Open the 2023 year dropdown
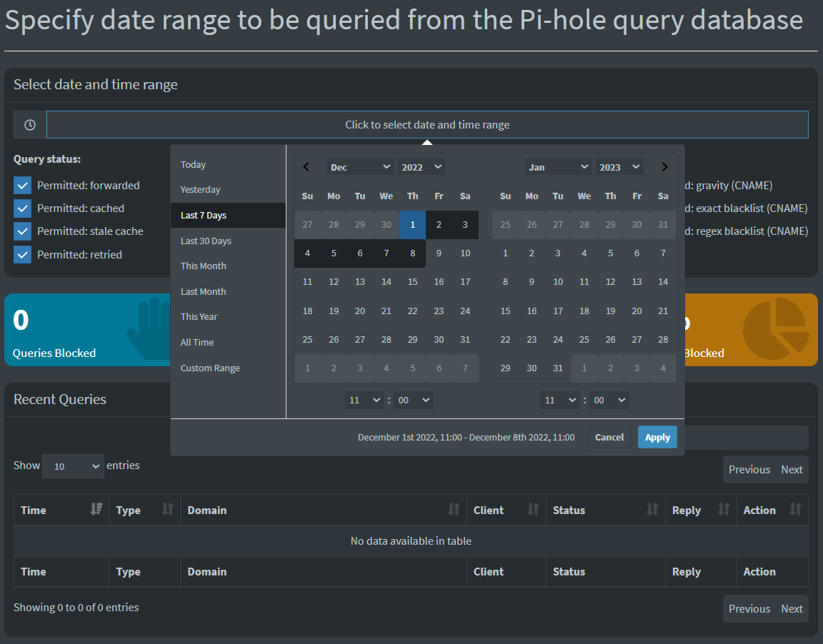Image resolution: width=823 pixels, height=644 pixels. click(x=619, y=167)
